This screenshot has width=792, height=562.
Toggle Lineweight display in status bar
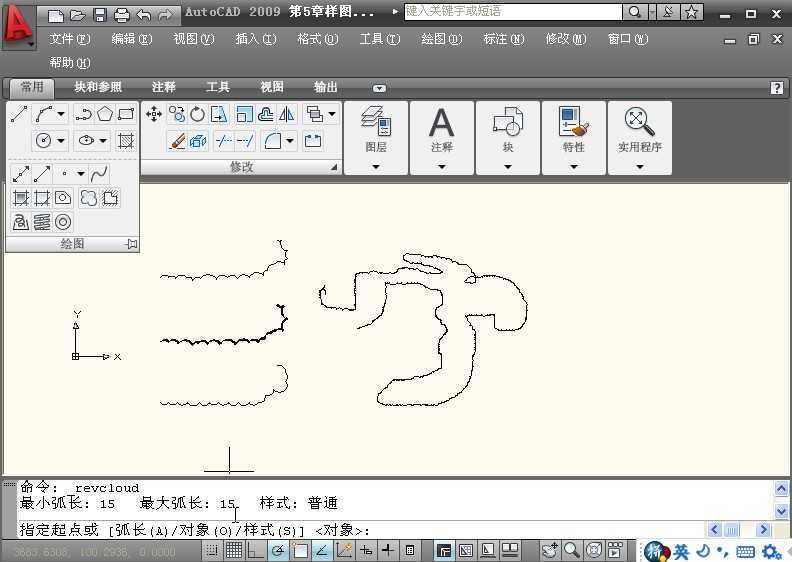387,550
